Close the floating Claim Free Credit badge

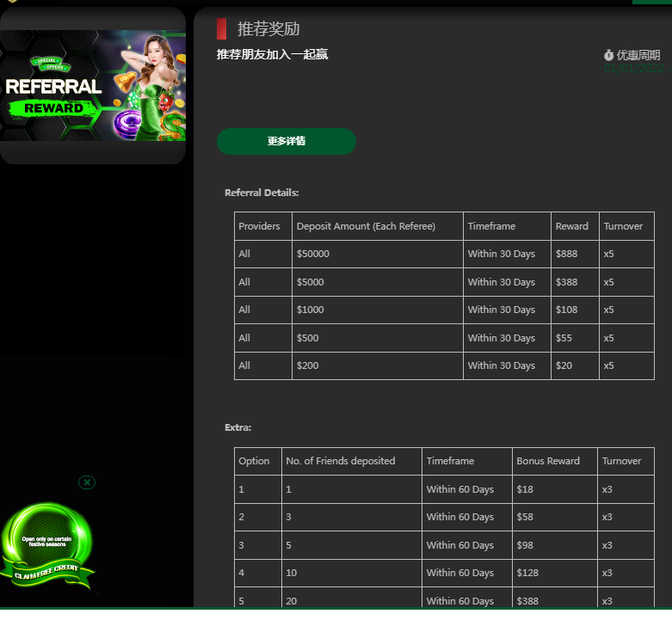[87, 482]
